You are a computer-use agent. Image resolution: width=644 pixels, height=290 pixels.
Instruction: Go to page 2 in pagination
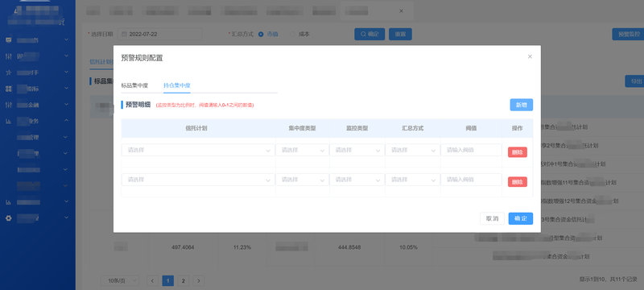(184, 281)
